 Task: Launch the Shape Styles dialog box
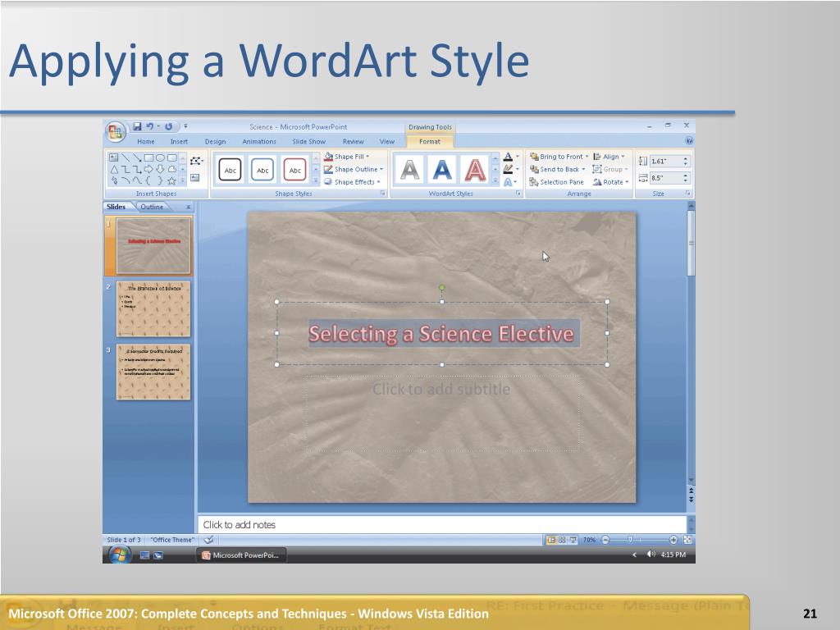click(383, 194)
